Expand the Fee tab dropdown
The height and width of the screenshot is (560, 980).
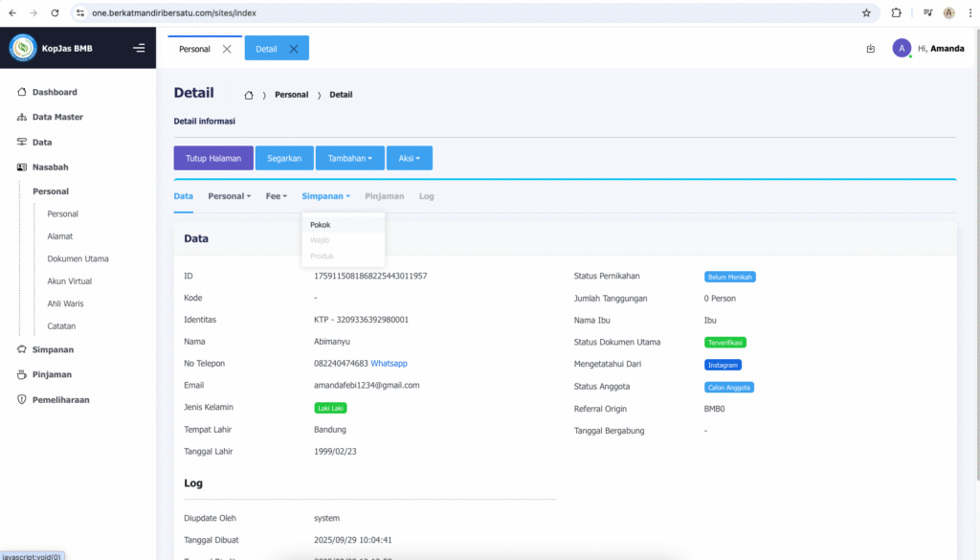276,196
